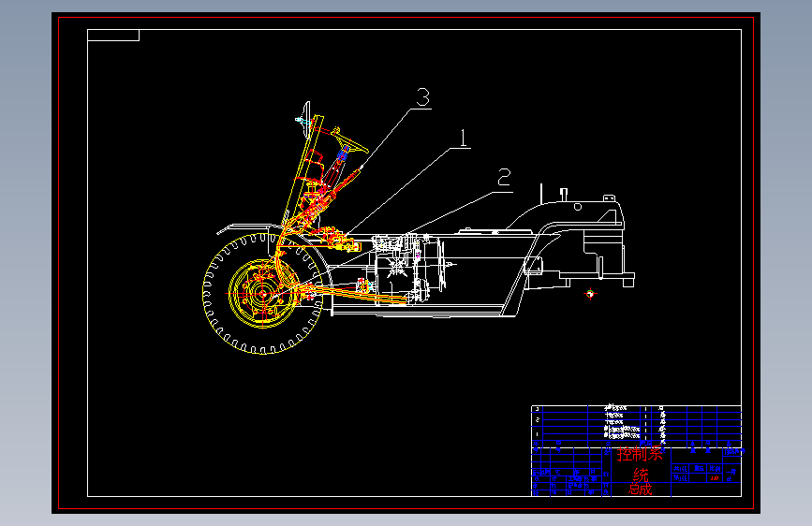812x526 pixels.
Task: Click the 比例 scale cell in title block
Action: point(715,469)
